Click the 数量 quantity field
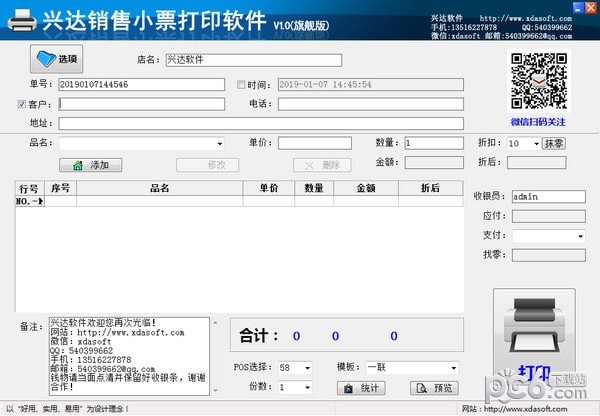600x416 pixels. [434, 143]
